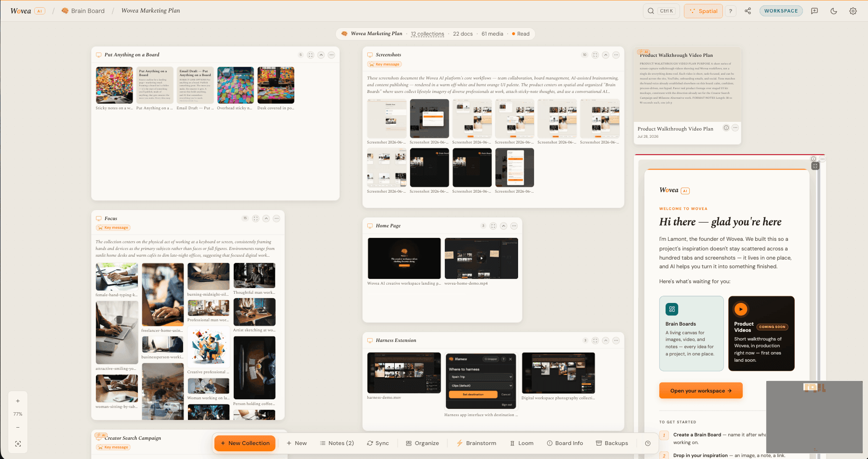Screen dimensions: 868x459
Task: Collapse the Focus collection
Action: pos(266,218)
